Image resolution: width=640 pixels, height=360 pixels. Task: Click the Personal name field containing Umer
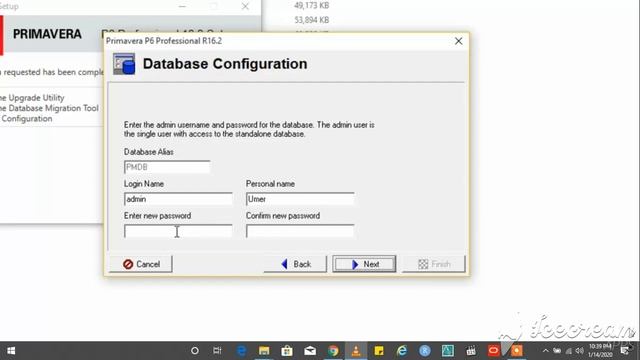(x=300, y=199)
